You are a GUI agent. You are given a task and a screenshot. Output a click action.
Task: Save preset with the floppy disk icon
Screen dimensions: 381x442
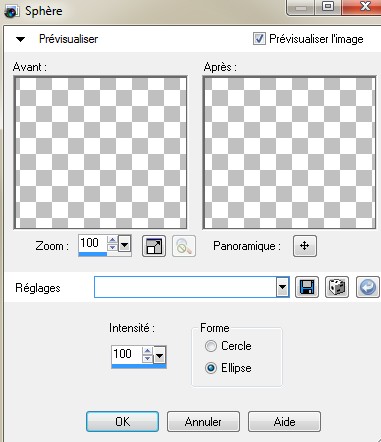point(307,287)
